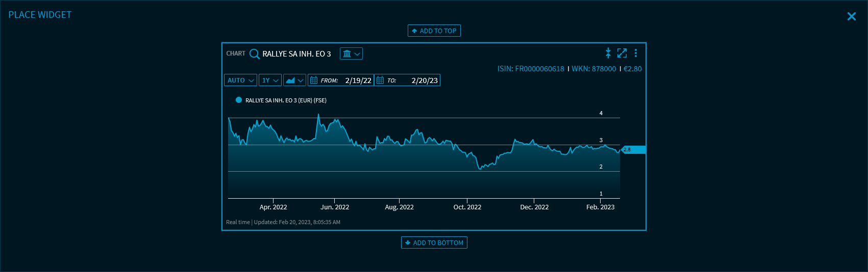Edit the TO date field 2/20/23
The height and width of the screenshot is (272, 868).
pos(424,80)
